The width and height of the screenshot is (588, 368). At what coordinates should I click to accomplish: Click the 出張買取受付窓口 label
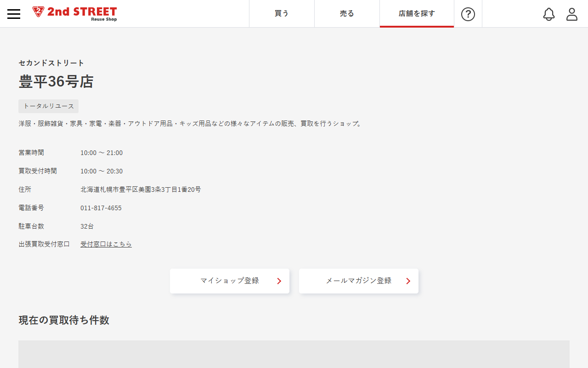tap(44, 244)
